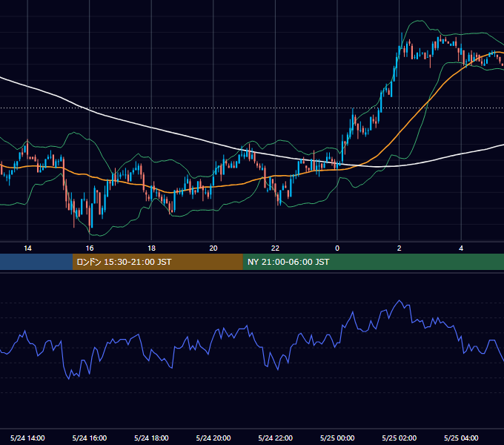Click hour label 2 on price chart axis
Viewport: 504px width, 445px height.
[399, 248]
